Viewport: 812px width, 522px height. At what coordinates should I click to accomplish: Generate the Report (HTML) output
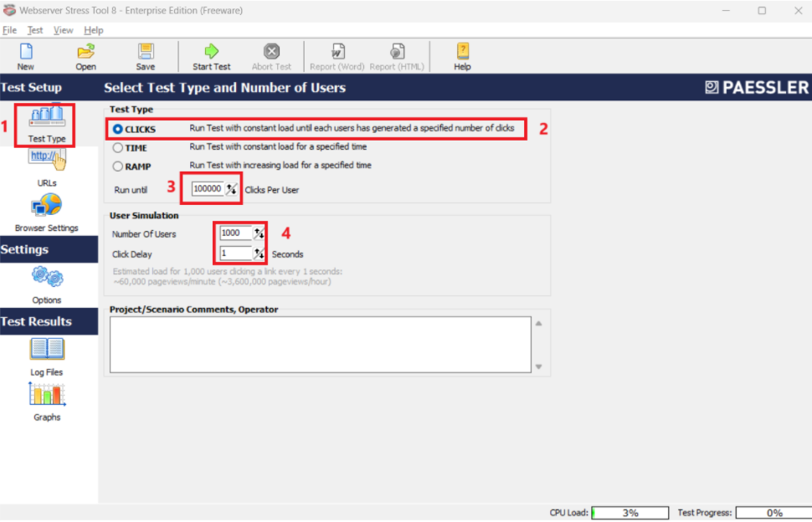(397, 57)
